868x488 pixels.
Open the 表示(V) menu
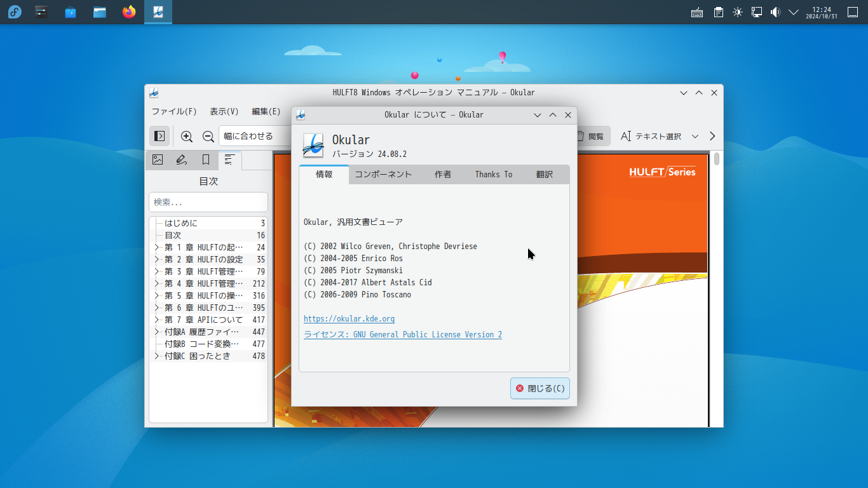(224, 111)
